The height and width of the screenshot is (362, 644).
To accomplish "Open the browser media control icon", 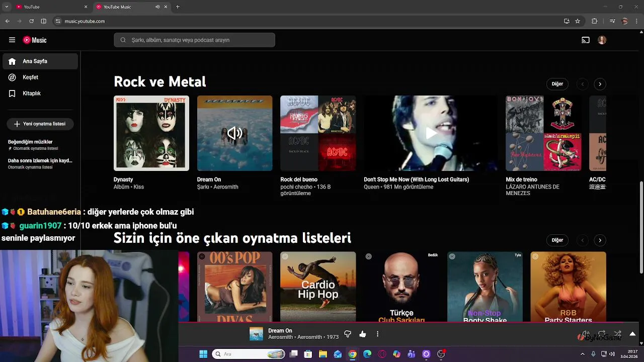I will tap(612, 21).
